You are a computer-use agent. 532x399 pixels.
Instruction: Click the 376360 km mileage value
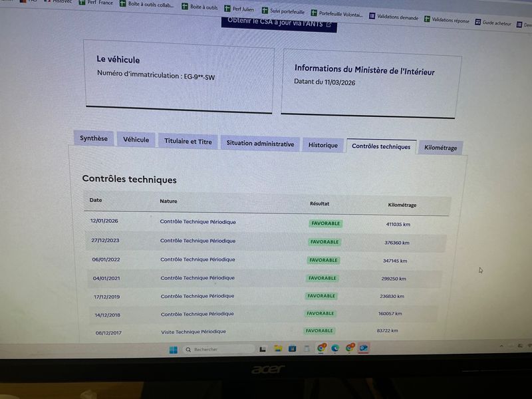[396, 243]
